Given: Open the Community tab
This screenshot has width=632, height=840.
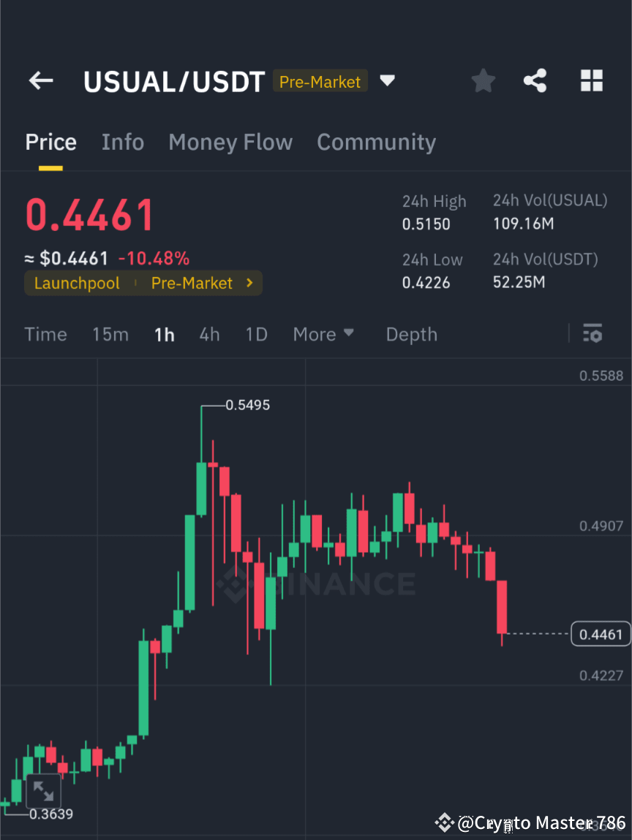Looking at the screenshot, I should point(376,142).
